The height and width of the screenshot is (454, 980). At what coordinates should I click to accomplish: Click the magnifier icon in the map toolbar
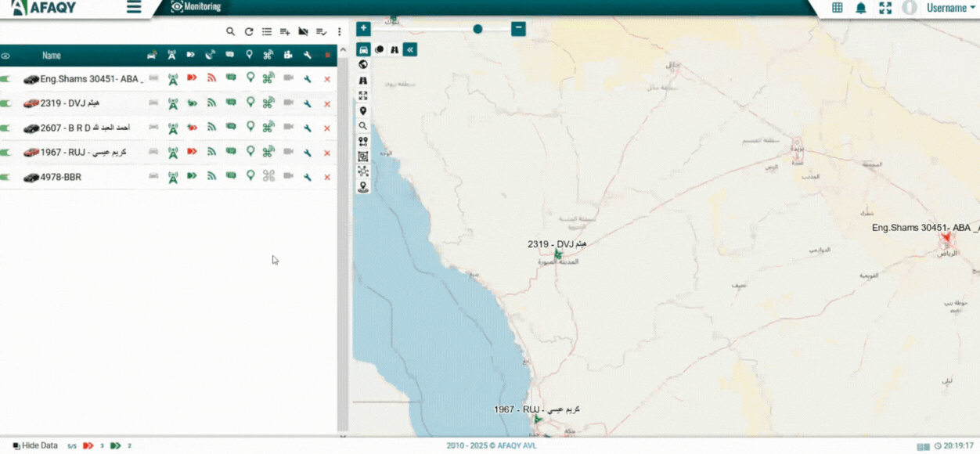point(363,126)
